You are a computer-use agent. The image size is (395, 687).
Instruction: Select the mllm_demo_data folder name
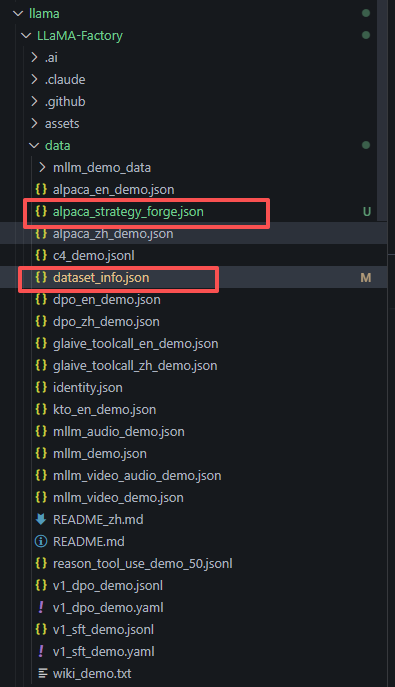(x=102, y=167)
